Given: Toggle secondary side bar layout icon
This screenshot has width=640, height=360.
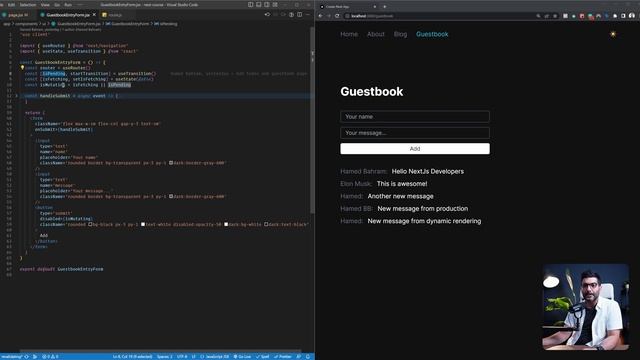Looking at the screenshot, I should 267,4.
